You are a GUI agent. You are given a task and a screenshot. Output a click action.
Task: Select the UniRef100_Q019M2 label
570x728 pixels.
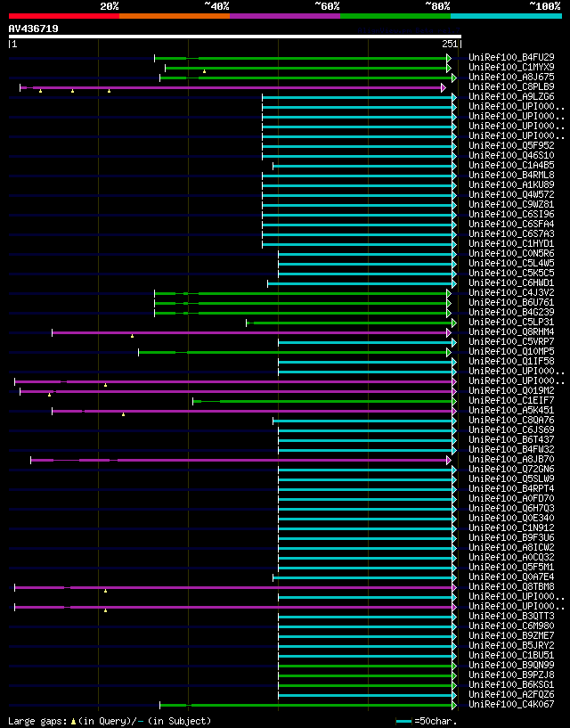(511, 391)
